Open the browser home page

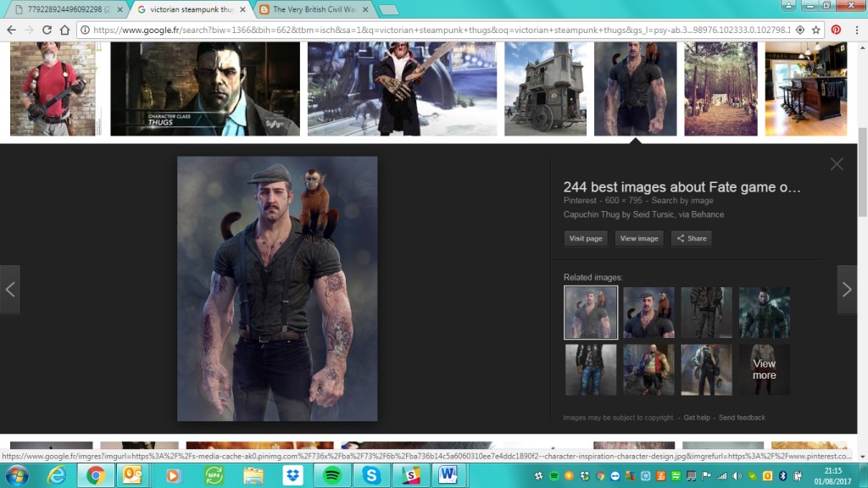point(64,30)
